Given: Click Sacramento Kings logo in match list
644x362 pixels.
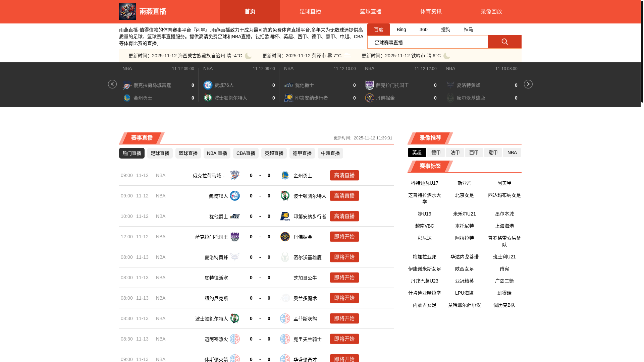Looking at the screenshot, I should pos(235,237).
